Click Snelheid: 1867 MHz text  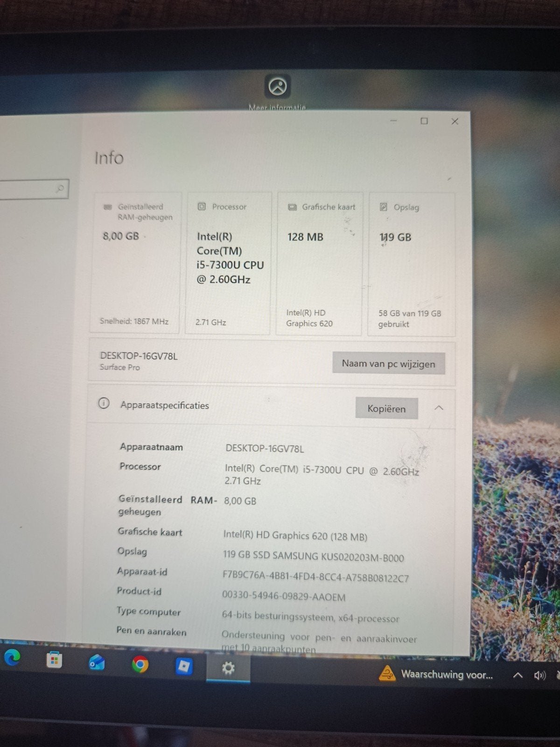(134, 321)
